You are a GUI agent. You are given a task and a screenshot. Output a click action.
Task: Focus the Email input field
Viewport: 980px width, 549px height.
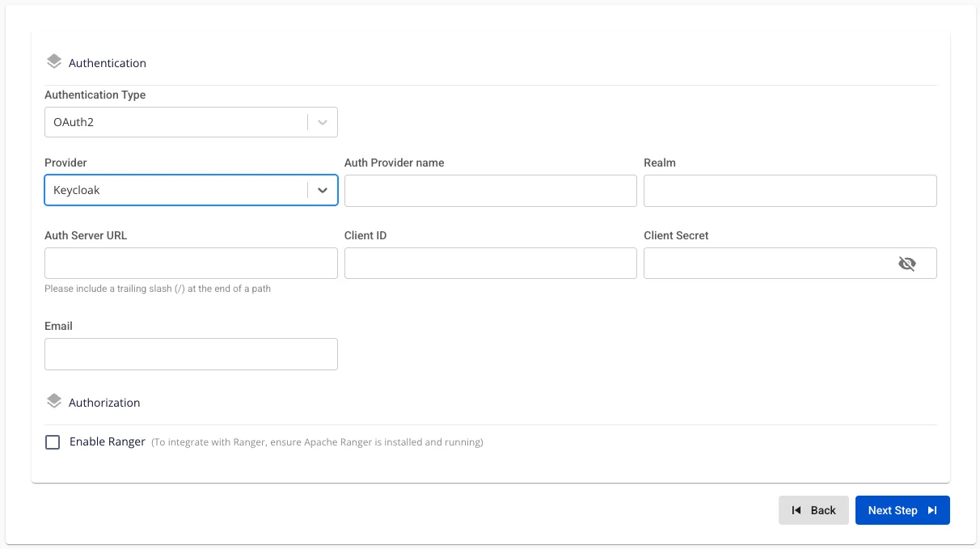pos(191,354)
